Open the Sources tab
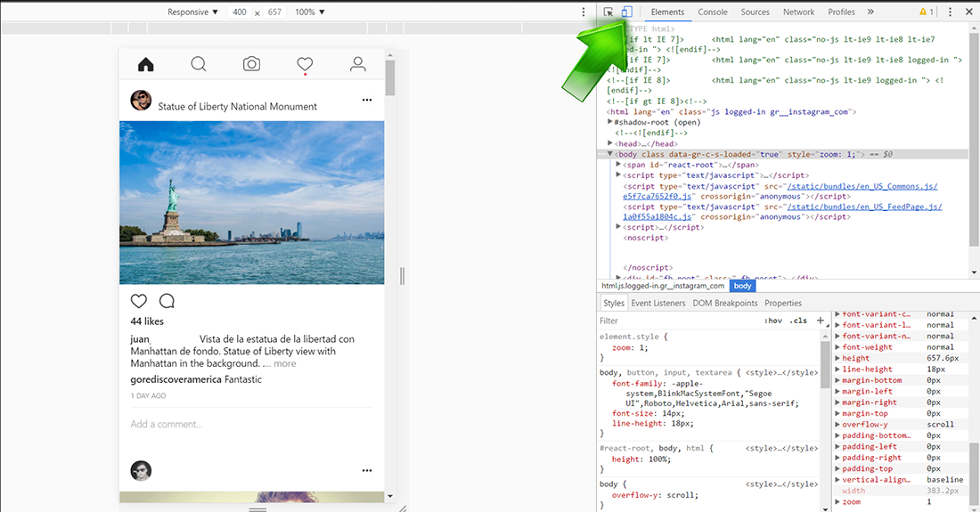The height and width of the screenshot is (512, 980). point(755,12)
